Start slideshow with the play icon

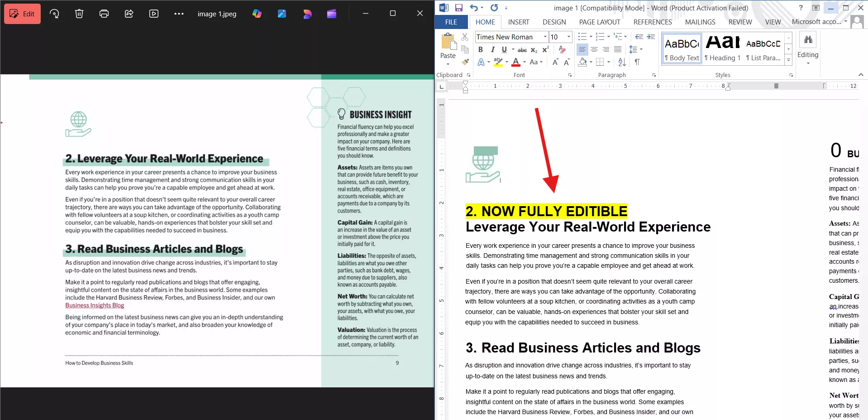coord(154,14)
